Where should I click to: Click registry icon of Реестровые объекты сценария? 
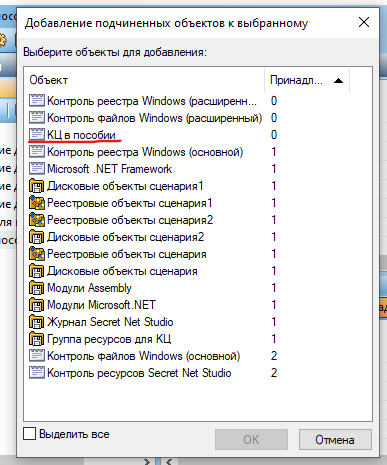[37, 254]
